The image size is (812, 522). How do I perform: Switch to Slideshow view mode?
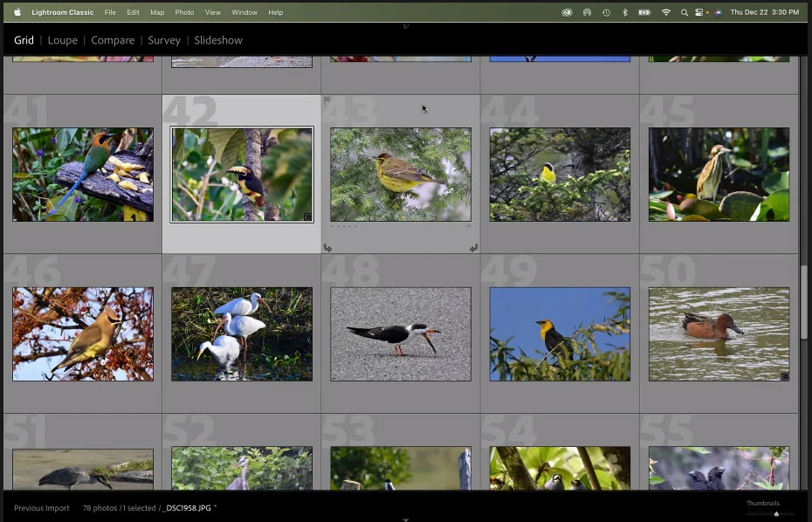point(218,40)
